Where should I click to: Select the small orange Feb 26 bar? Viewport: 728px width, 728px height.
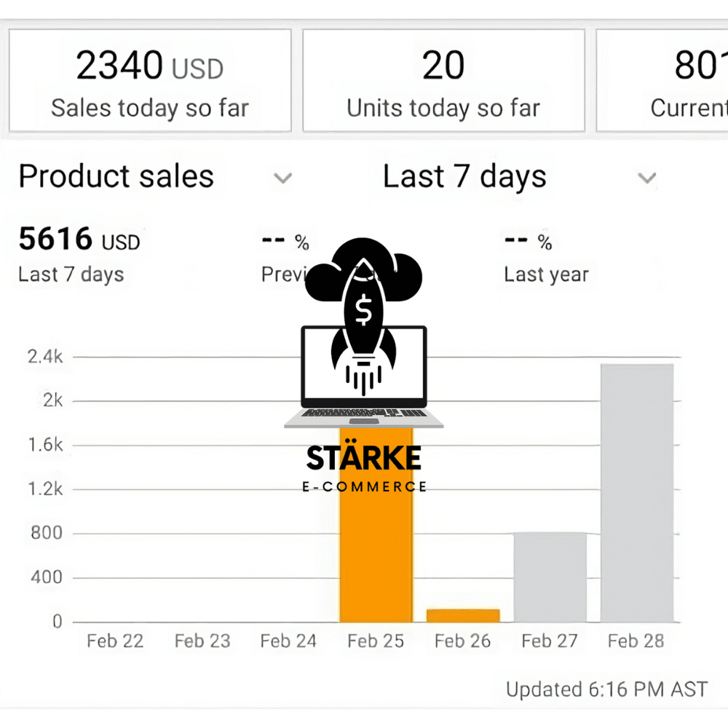463,616
